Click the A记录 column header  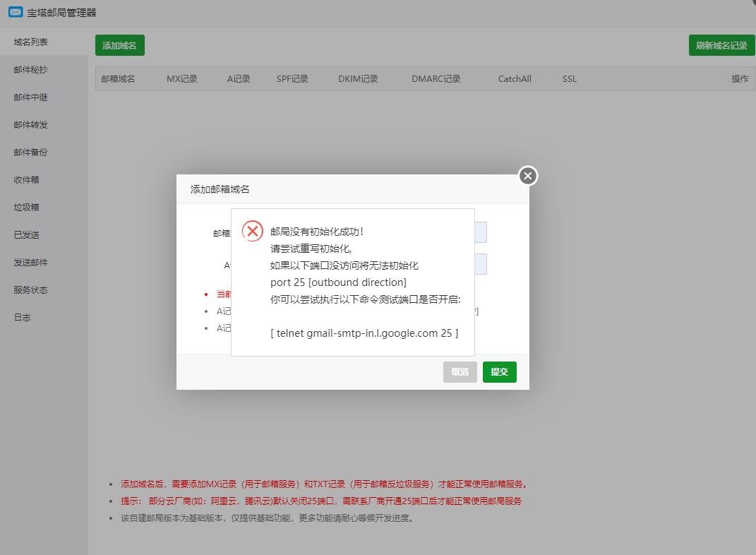click(238, 78)
